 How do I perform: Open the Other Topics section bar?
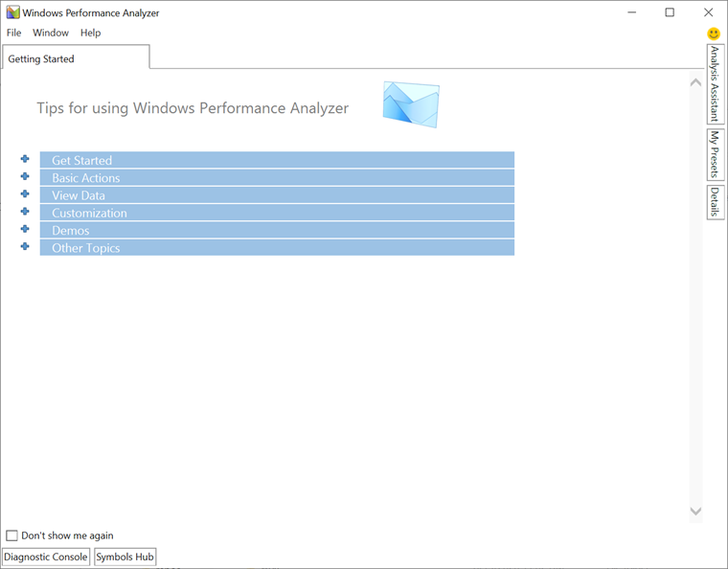tap(277, 247)
